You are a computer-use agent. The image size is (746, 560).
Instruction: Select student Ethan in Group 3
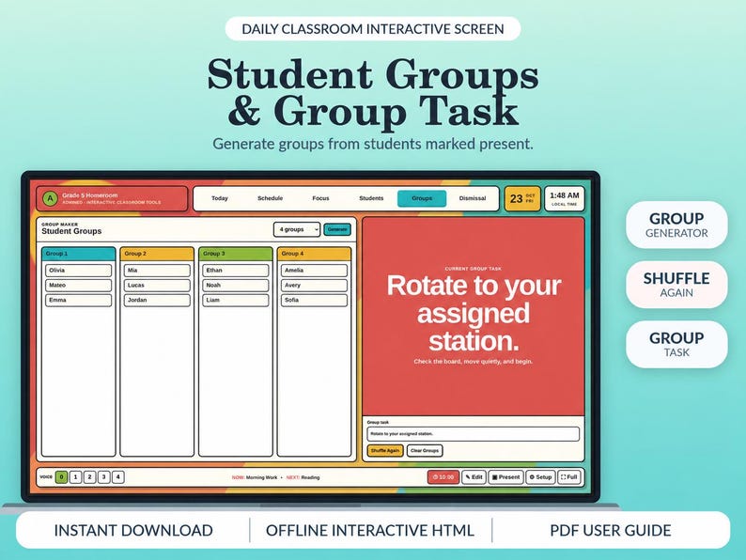(x=236, y=271)
